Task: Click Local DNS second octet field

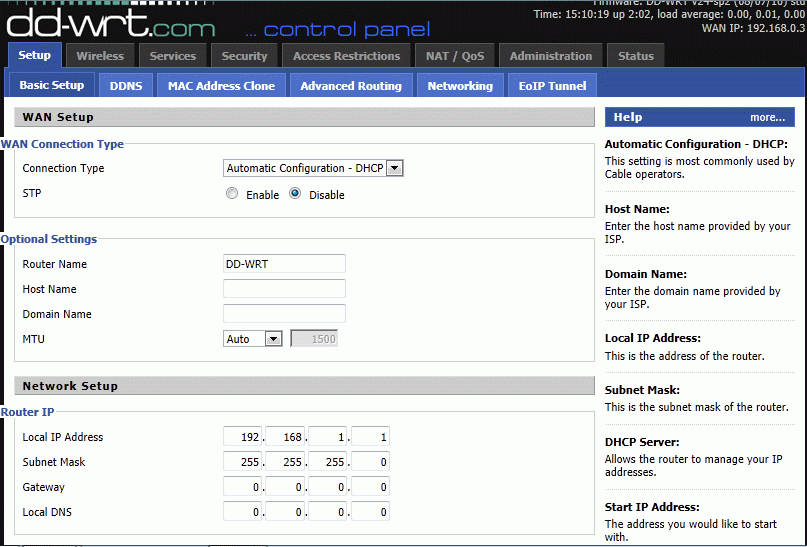Action: [285, 511]
